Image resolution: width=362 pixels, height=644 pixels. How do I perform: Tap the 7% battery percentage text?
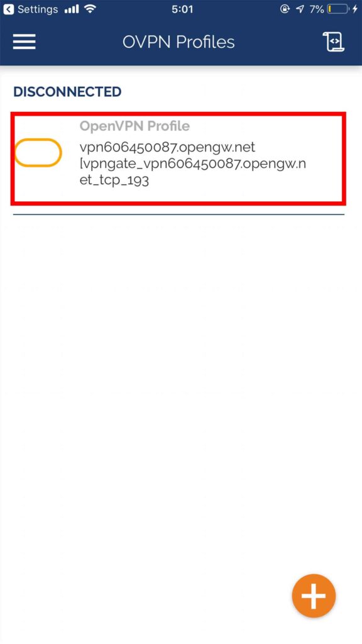(317, 9)
